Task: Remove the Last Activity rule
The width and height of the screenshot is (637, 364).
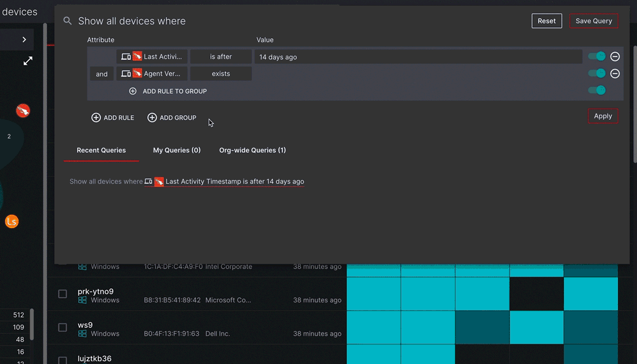Action: 614,56
